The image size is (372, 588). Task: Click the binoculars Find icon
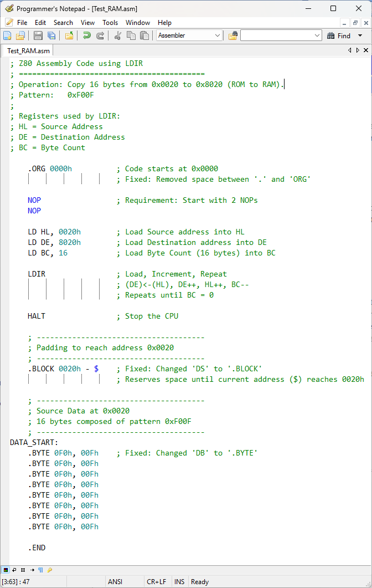tap(330, 35)
